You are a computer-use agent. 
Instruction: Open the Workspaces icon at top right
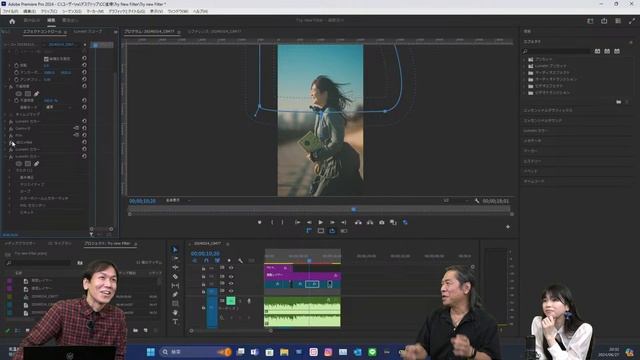click(x=590, y=21)
